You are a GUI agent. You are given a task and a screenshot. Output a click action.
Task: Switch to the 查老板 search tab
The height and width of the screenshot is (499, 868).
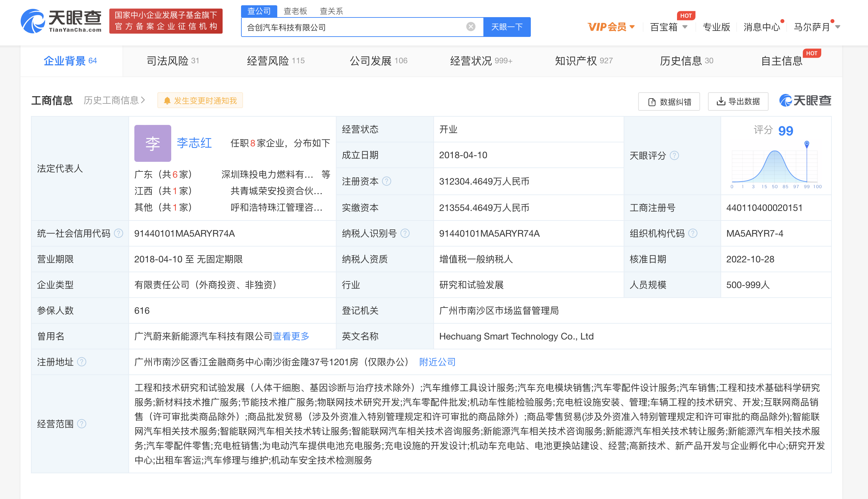295,11
